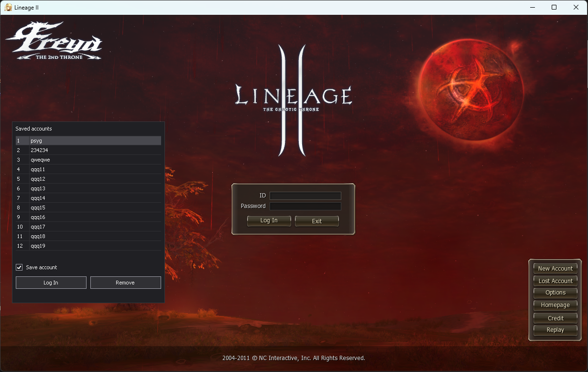Pick saved account qqq13
Screen dimensions: 588x372
[x=88, y=188]
